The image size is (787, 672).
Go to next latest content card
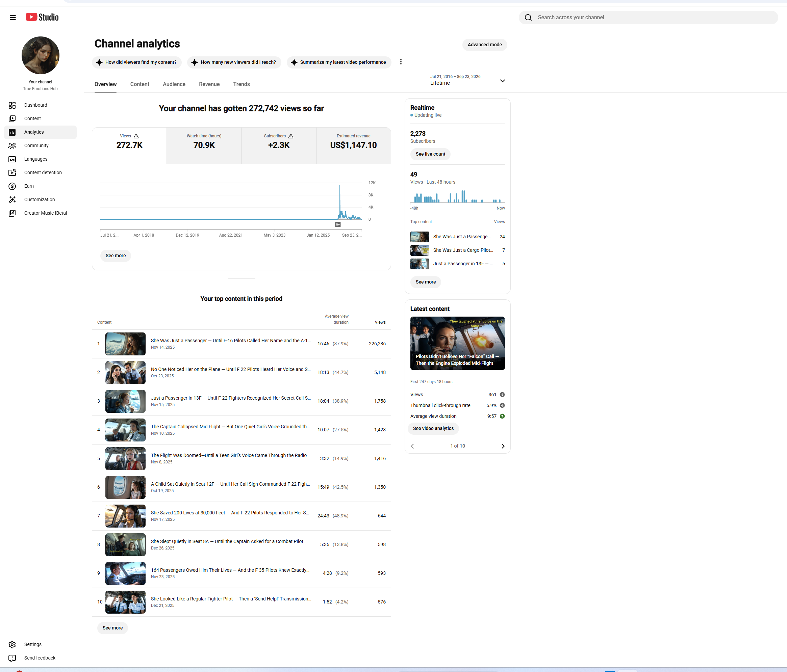coord(503,446)
